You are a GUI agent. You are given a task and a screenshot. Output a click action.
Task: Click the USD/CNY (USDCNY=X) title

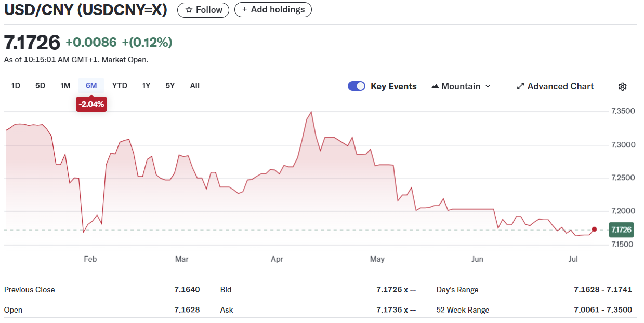86,9
